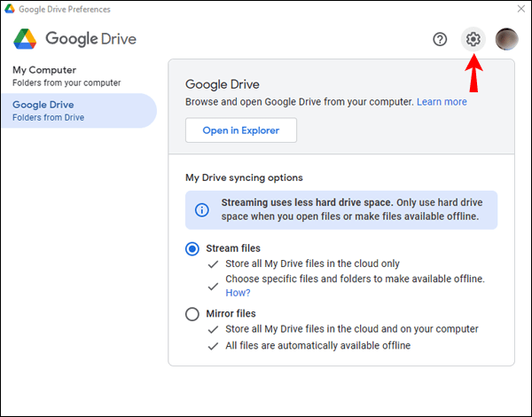Screen dimensions: 532x417
Task: Click the blue streaming info banner text
Action: (350, 209)
